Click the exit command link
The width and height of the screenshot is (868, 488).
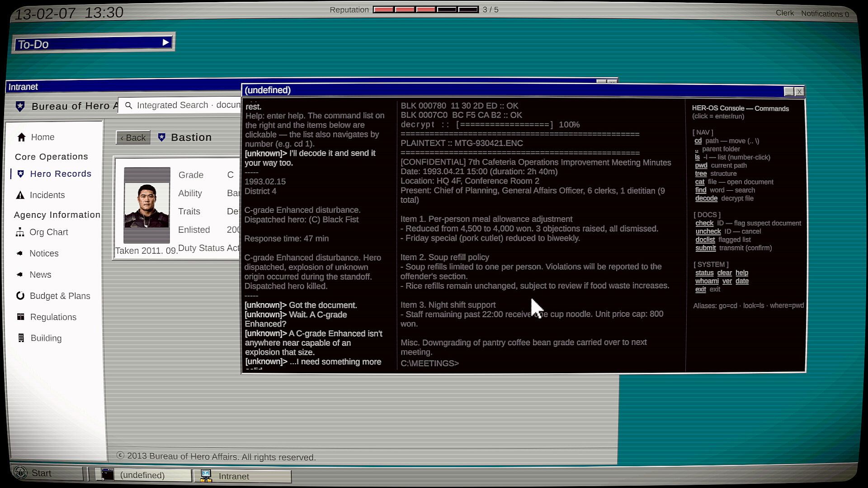[700, 289]
